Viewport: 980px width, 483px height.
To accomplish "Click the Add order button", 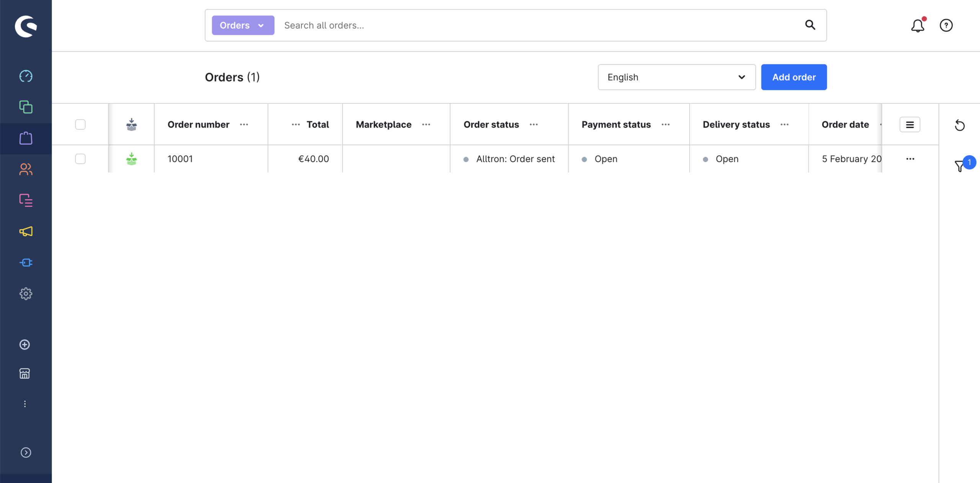I will point(794,77).
